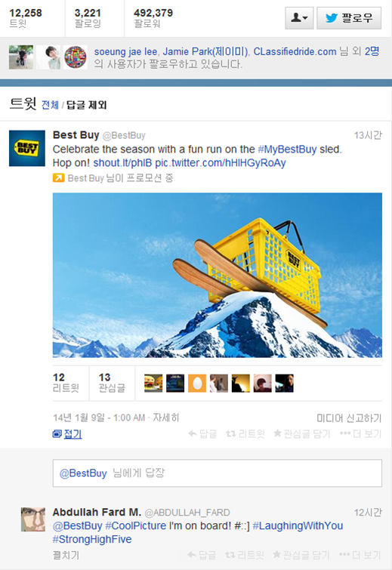Open the shout.lt/phlB link
This screenshot has height=570, width=392.
coord(122,162)
